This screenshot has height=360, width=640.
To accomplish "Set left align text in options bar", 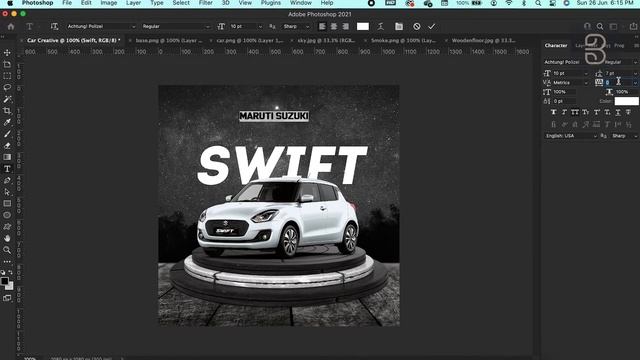I will (322, 27).
